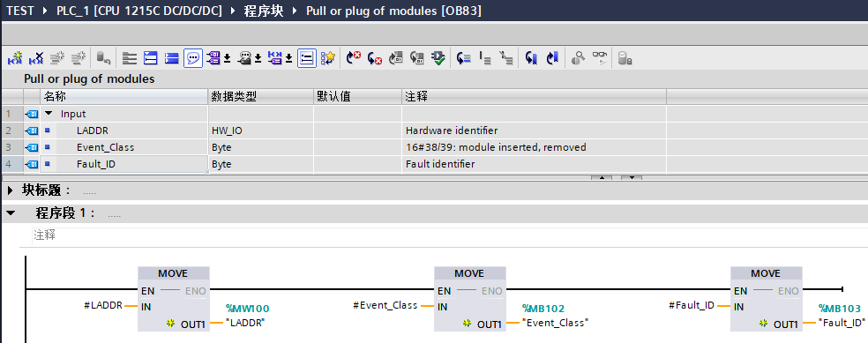868x343 pixels.
Task: Click the lines-list icon left of blue boxes
Action: (x=130, y=57)
